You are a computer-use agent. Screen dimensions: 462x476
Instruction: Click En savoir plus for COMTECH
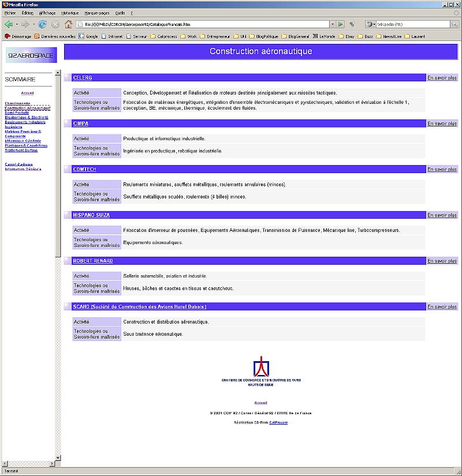coord(442,170)
